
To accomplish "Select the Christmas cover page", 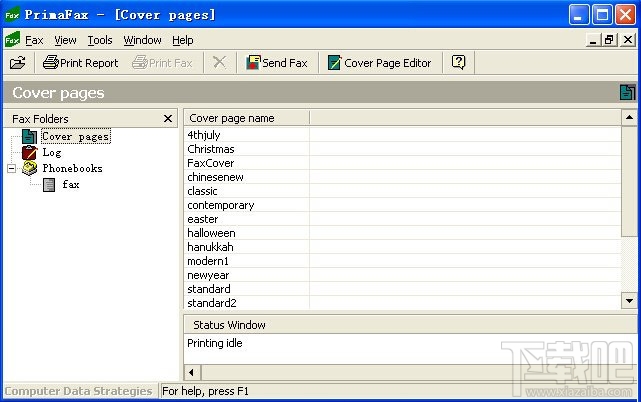I will click(x=211, y=149).
